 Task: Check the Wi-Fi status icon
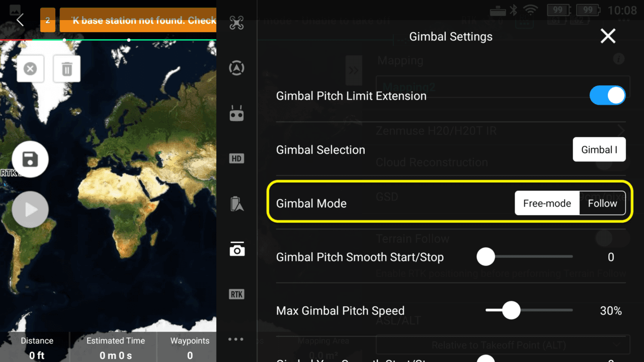(530, 10)
